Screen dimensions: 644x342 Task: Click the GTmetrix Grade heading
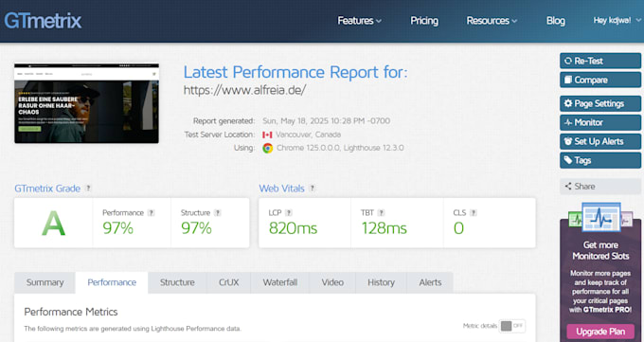point(47,189)
